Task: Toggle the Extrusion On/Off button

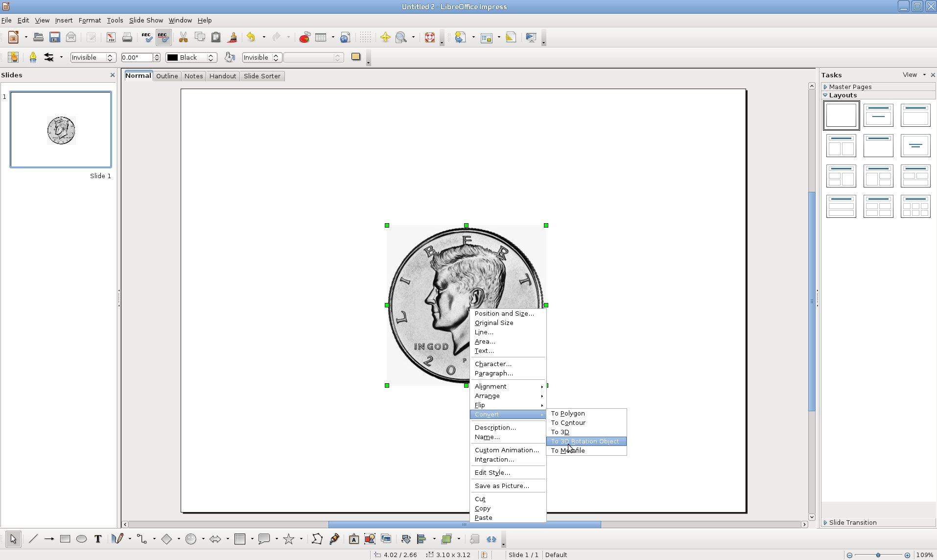Action: (474, 539)
